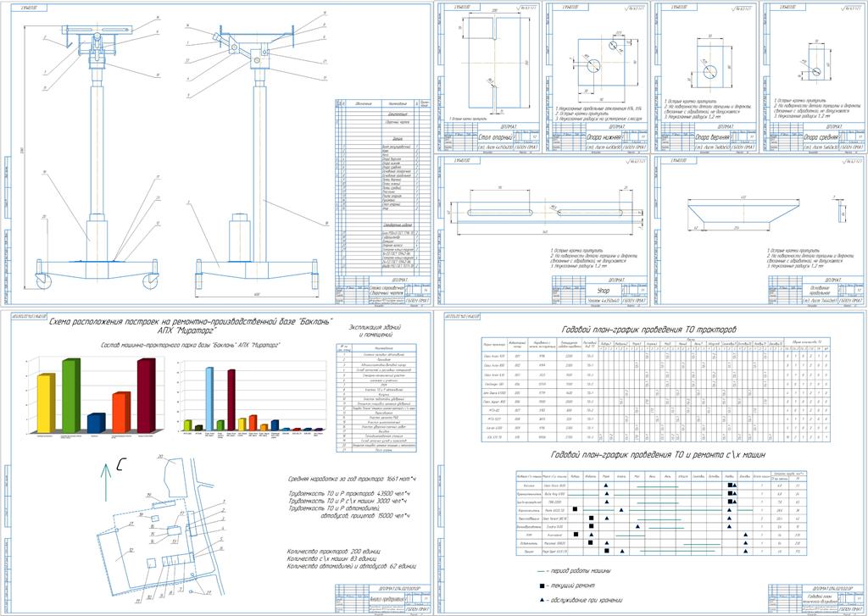Click the explication table of buildings
This screenshot has width=868, height=616.
(x=376, y=398)
